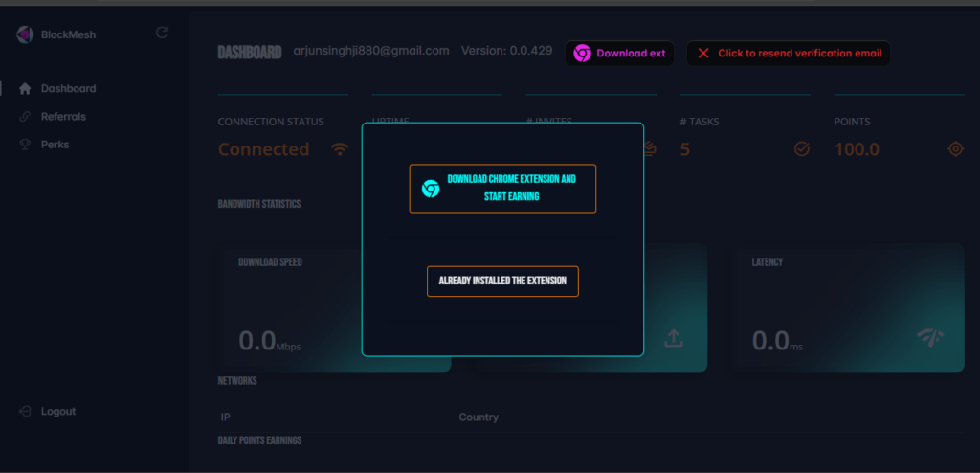Click the cyan Chrome icon in the dialog
The width and height of the screenshot is (980, 473).
(x=431, y=189)
